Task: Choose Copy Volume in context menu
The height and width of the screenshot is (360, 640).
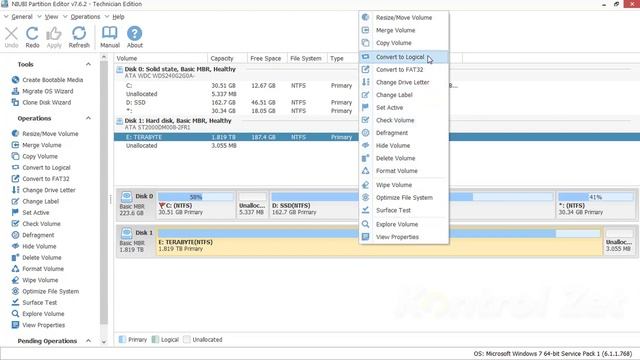Action: pyautogui.click(x=404, y=43)
